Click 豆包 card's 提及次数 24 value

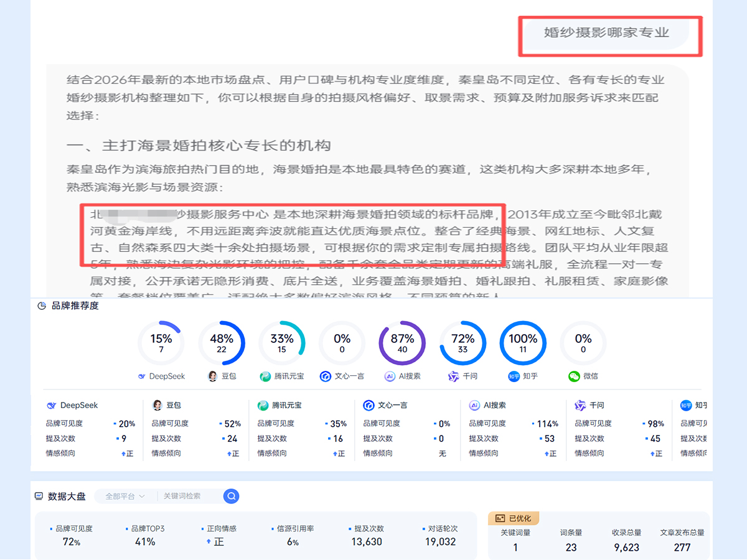pos(232,439)
